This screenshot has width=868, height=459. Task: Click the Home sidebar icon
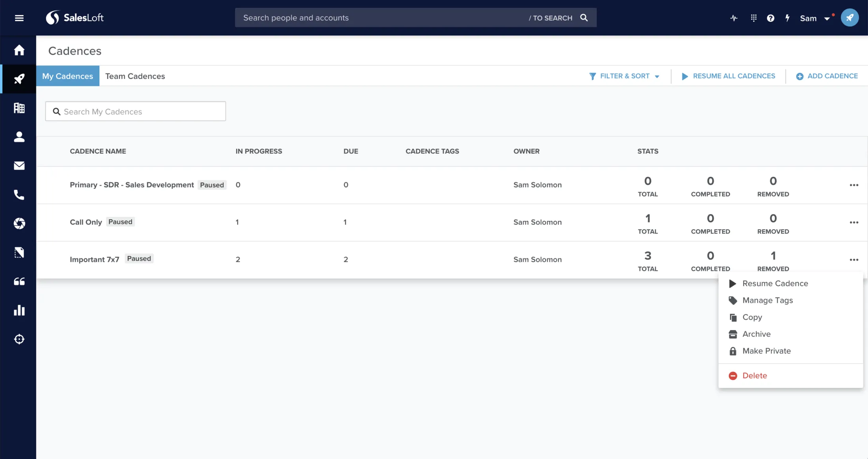(19, 50)
